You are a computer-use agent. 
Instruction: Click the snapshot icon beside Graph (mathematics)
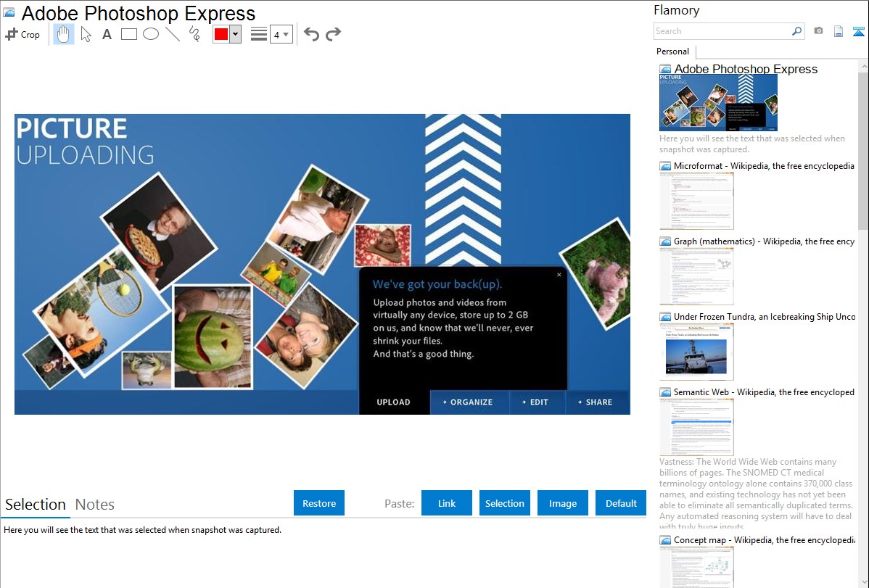pyautogui.click(x=665, y=241)
